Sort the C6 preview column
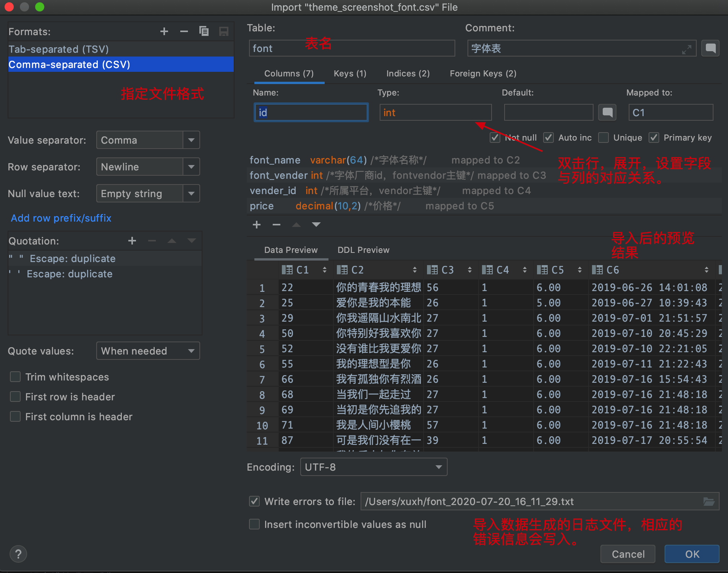 [x=706, y=270]
